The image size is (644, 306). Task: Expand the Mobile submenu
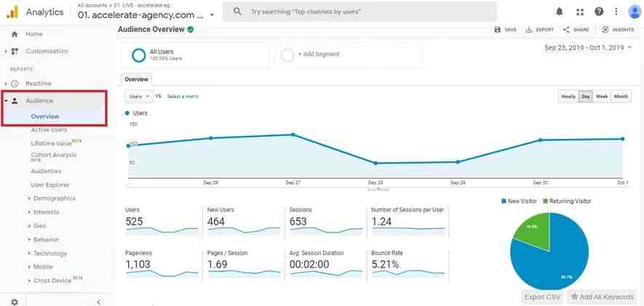(x=30, y=267)
